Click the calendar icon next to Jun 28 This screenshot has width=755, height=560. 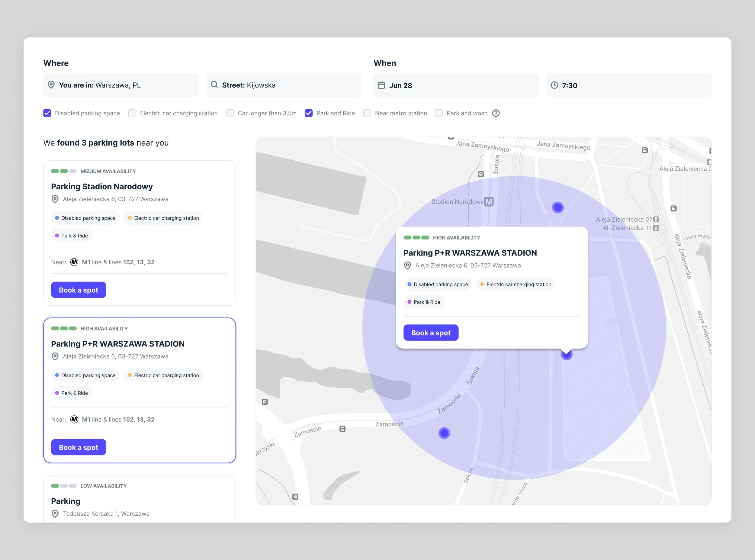click(381, 85)
